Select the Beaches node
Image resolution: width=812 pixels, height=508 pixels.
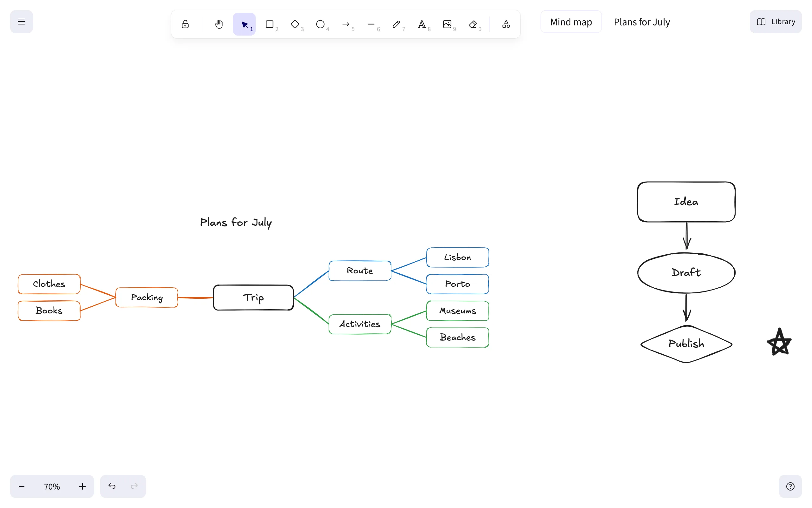pyautogui.click(x=458, y=337)
